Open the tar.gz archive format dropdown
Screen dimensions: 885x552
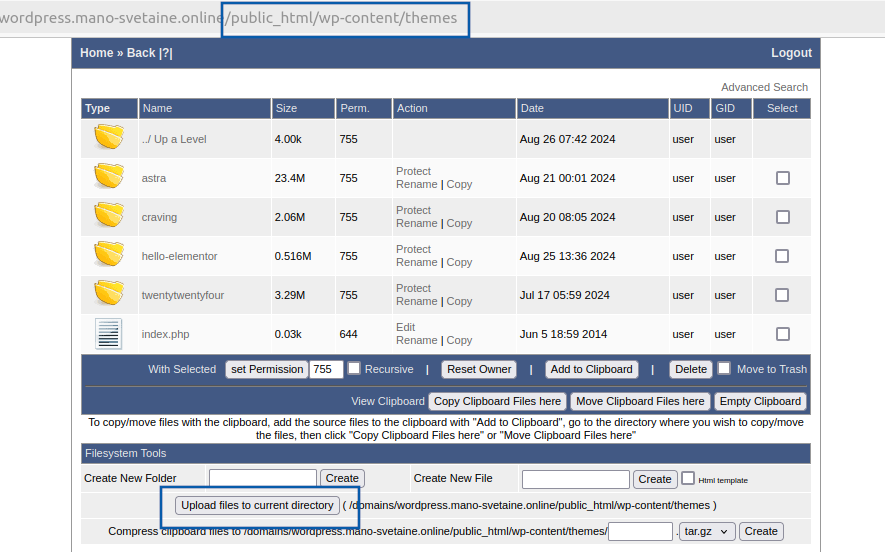707,531
